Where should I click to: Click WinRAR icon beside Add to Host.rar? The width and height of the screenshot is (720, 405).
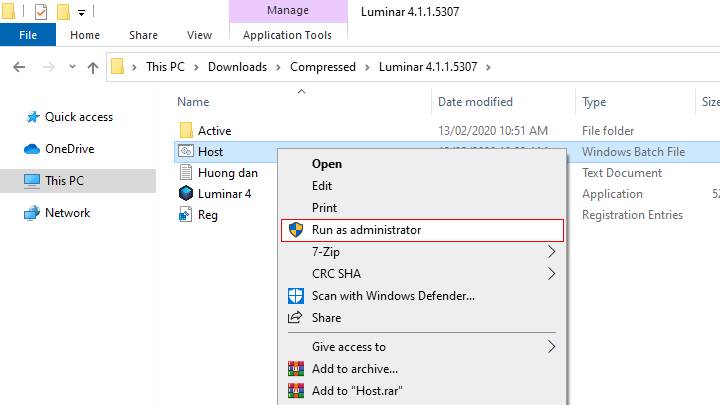296,390
